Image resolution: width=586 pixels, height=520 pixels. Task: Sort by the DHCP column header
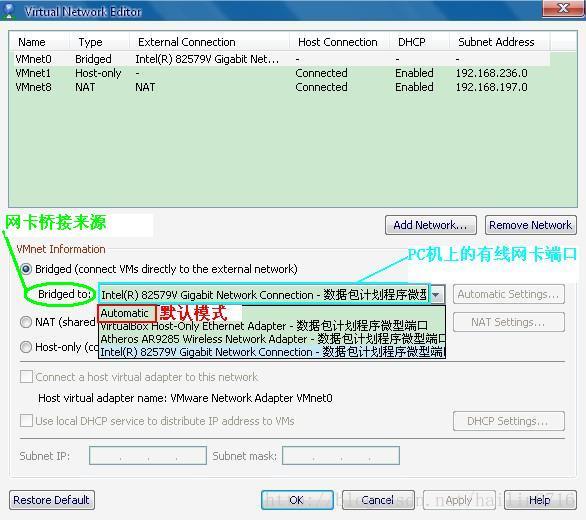419,42
